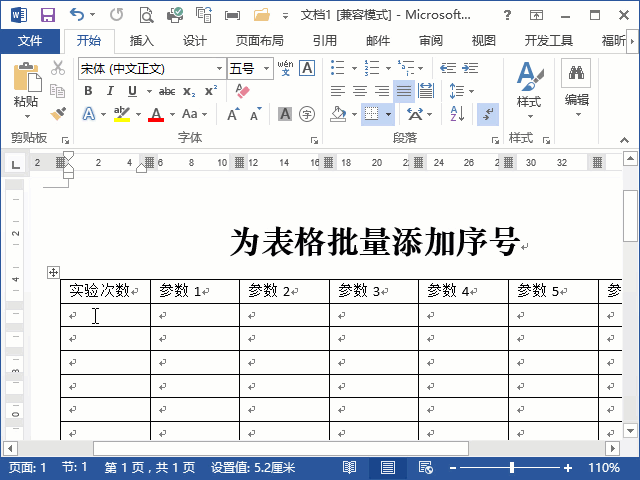Screen dimensions: 640x480
Task: Click the zoom slider handle
Action: pos(512,468)
